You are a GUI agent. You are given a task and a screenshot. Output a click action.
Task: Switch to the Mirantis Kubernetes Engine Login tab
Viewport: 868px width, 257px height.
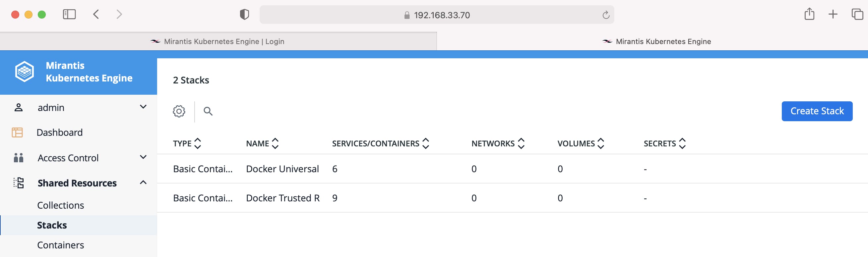218,41
